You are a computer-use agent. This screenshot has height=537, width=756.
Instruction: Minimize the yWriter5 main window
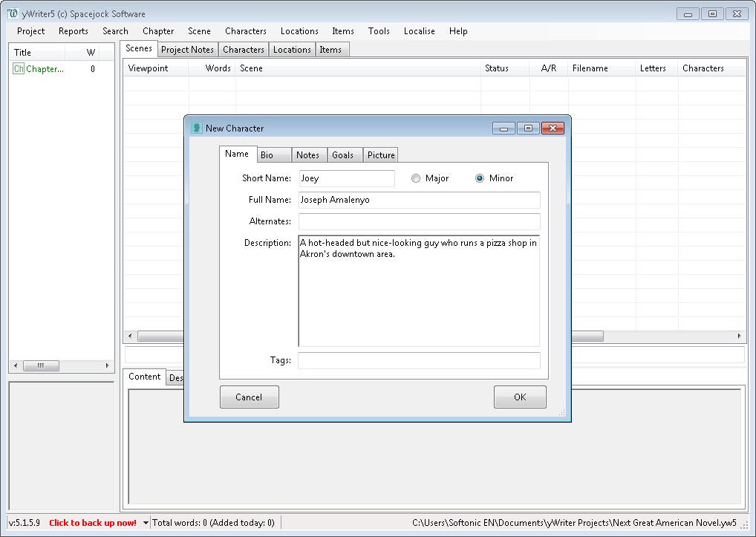(688, 14)
